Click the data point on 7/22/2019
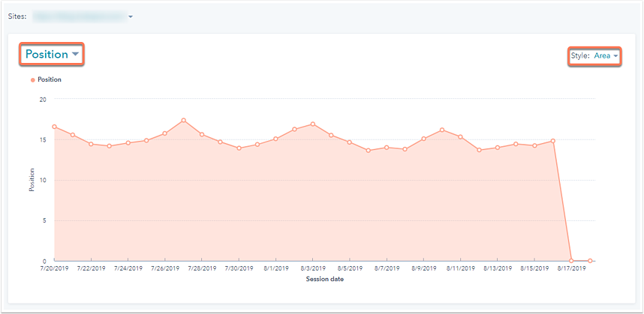The image size is (644, 314). pos(91,144)
